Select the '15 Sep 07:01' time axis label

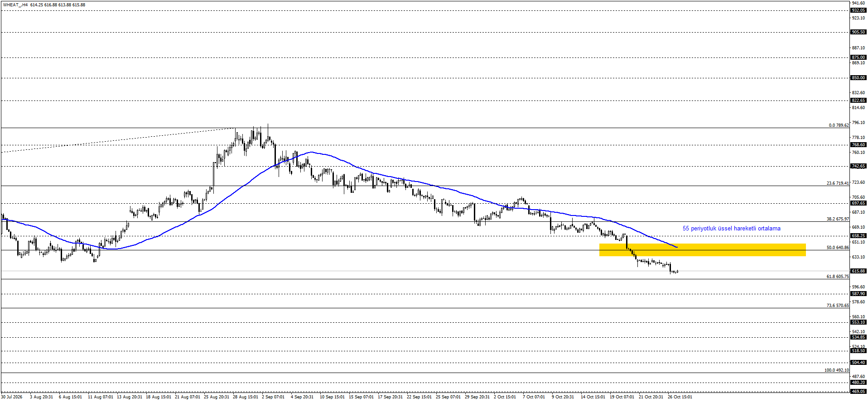tap(362, 397)
